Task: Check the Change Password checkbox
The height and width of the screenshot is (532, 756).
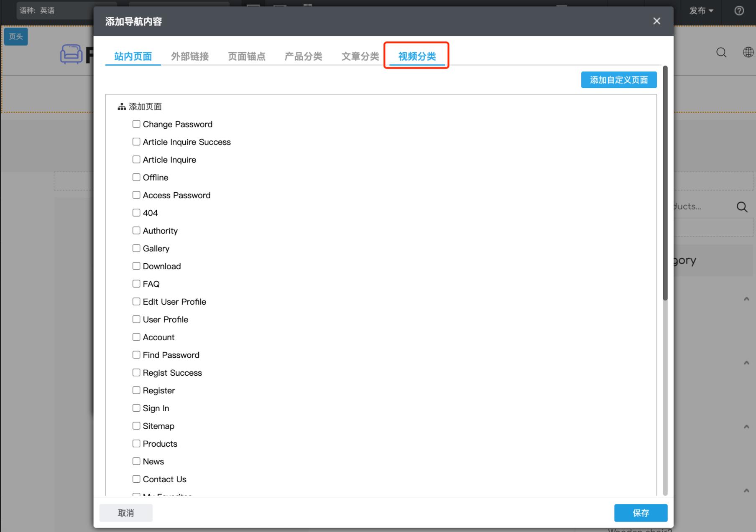Action: point(136,124)
